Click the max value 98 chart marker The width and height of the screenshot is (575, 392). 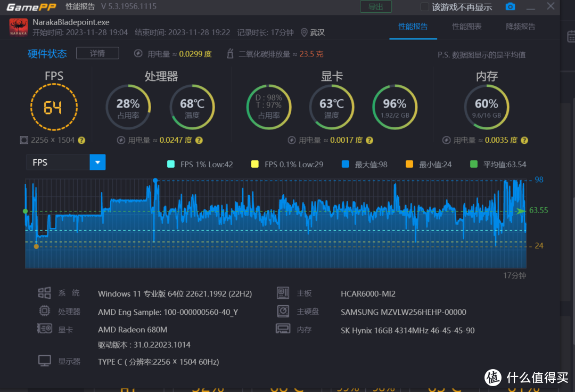click(x=155, y=181)
